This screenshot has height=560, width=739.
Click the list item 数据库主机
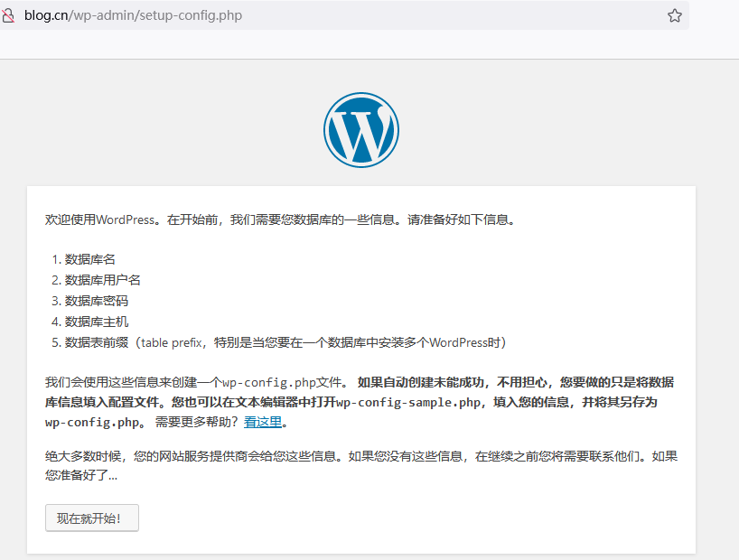[96, 322]
